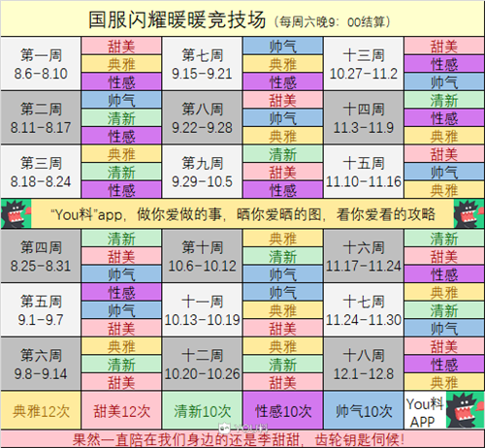Viewport: 485px width, 448px height.
Task: Click the 甜美12次 summary swatch
Action: [121, 410]
